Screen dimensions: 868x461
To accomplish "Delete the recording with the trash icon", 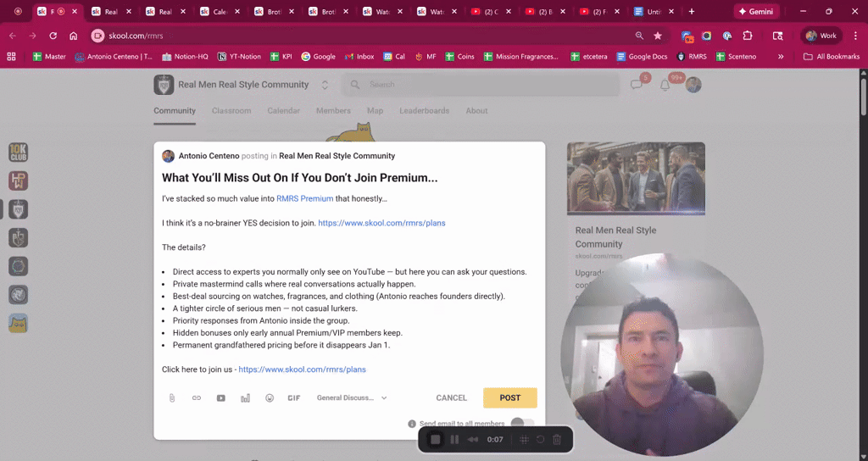I will point(558,440).
